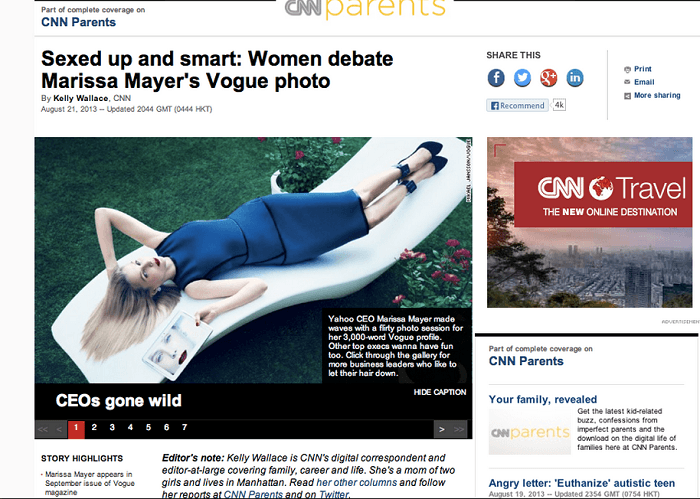Viewport: 700px width, 499px height.
Task: Jump to first slide double arrow
Action: 43,429
